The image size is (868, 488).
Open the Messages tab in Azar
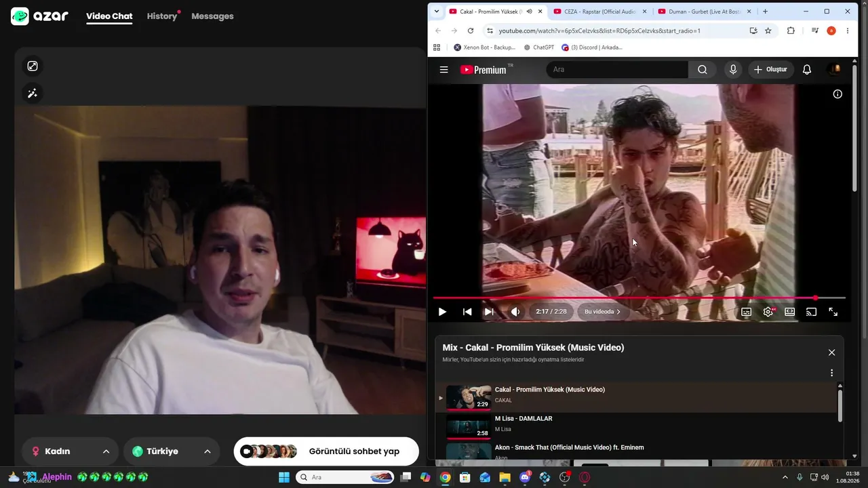click(212, 16)
